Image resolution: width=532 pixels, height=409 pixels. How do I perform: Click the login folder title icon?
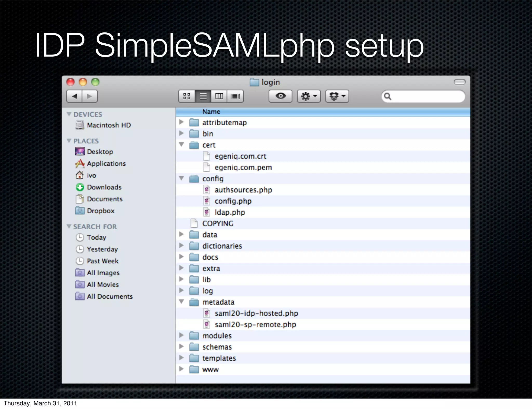pos(254,82)
